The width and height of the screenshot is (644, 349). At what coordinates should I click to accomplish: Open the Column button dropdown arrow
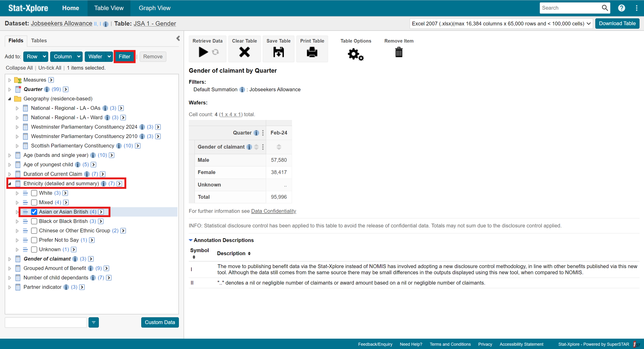(79, 57)
